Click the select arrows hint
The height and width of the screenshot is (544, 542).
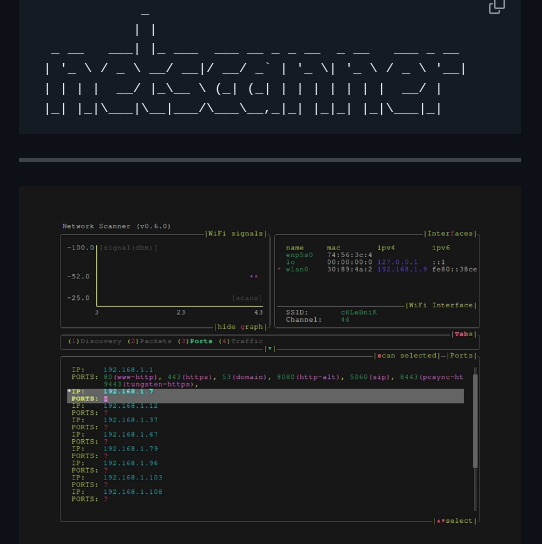click(455, 521)
